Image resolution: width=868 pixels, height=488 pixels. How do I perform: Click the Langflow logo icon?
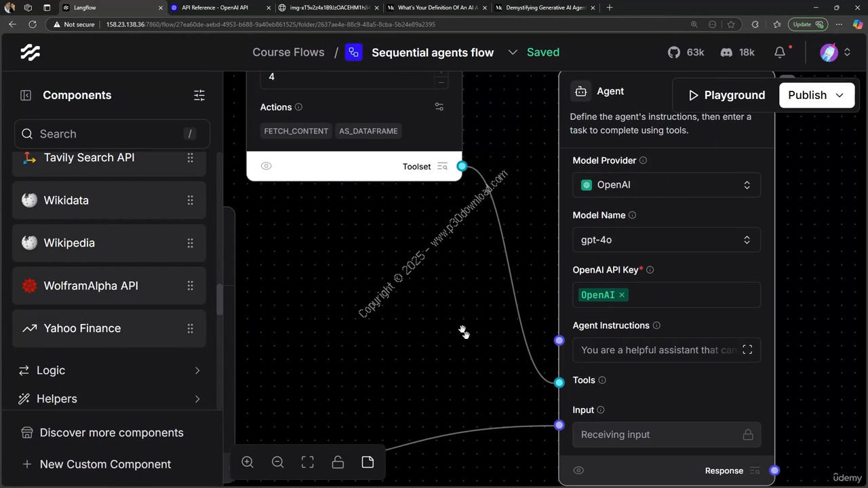pos(30,52)
